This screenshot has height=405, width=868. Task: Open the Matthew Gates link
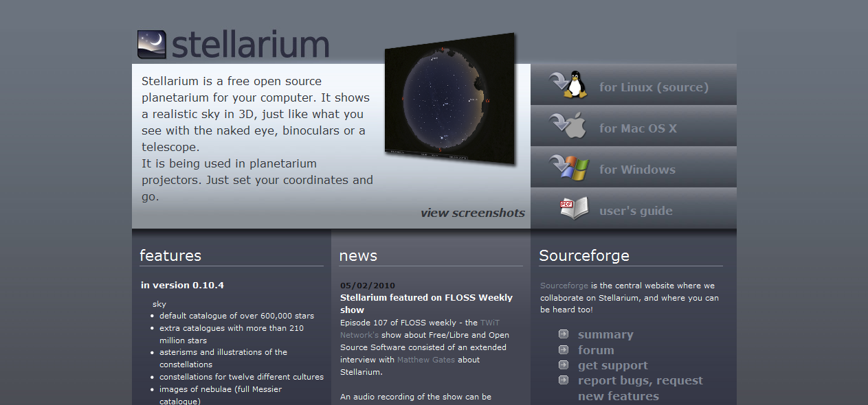pyautogui.click(x=425, y=359)
